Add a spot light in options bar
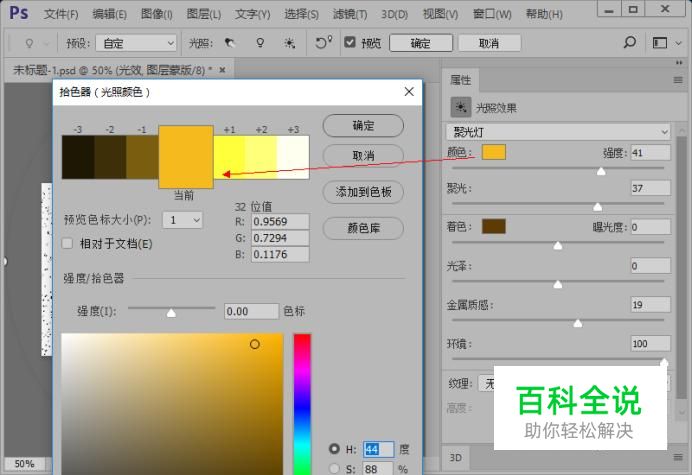This screenshot has height=475, width=692. click(229, 43)
